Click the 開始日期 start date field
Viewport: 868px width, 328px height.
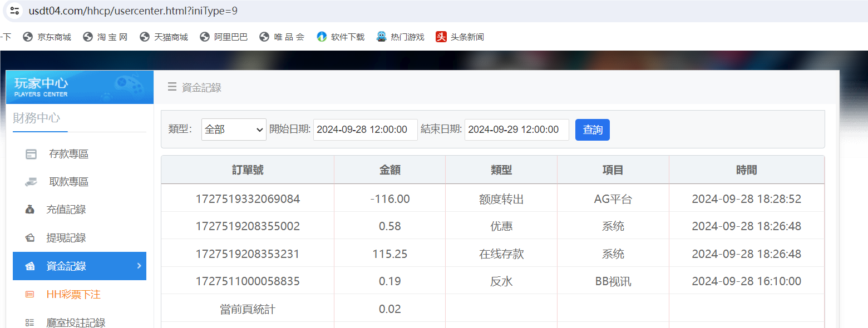pos(365,129)
